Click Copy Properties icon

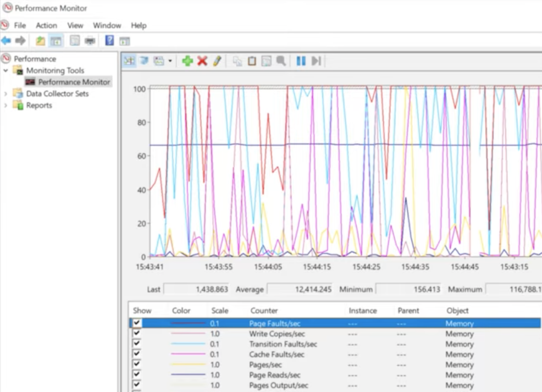click(237, 61)
